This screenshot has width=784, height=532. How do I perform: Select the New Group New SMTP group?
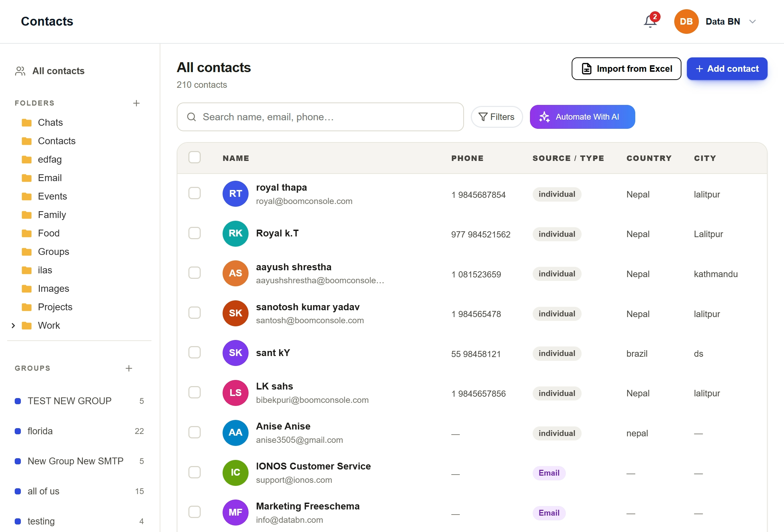coord(79,461)
